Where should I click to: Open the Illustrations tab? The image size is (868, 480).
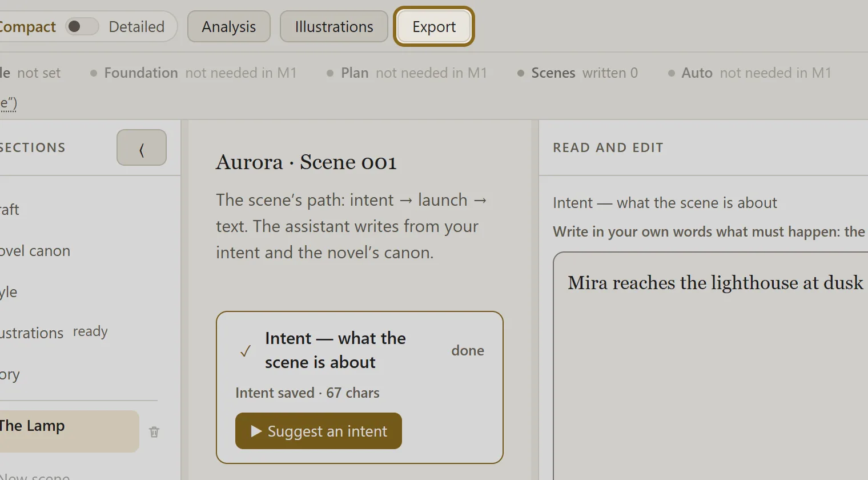pyautogui.click(x=334, y=26)
